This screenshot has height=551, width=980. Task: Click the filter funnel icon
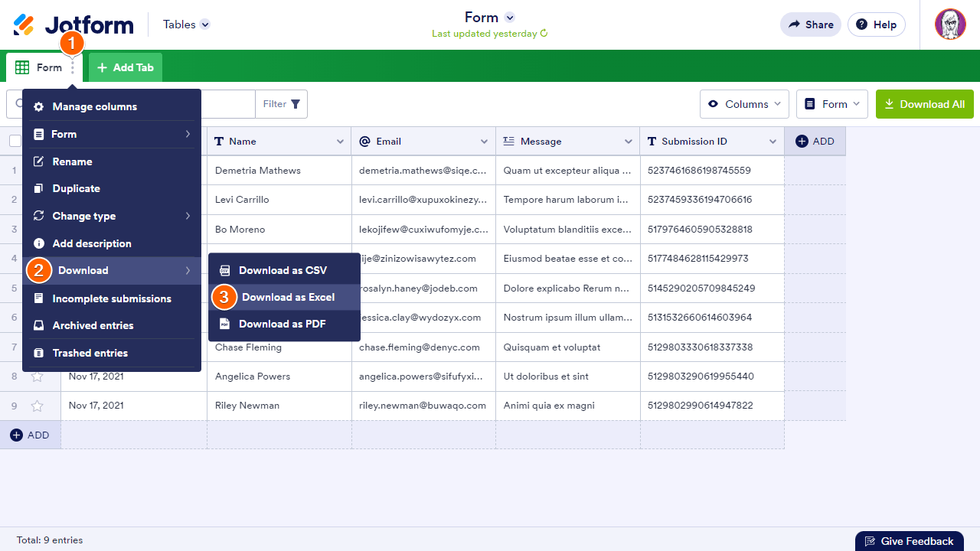coord(296,104)
